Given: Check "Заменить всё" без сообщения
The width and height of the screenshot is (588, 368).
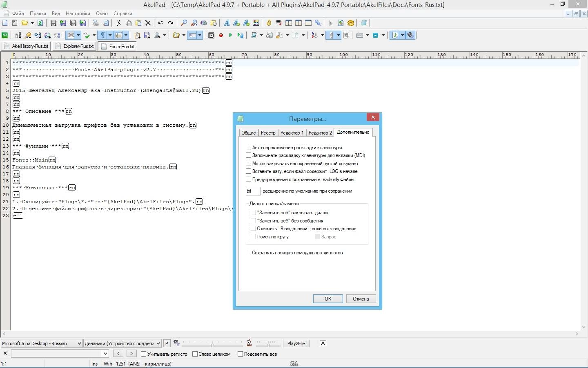Looking at the screenshot, I should pos(253,220).
